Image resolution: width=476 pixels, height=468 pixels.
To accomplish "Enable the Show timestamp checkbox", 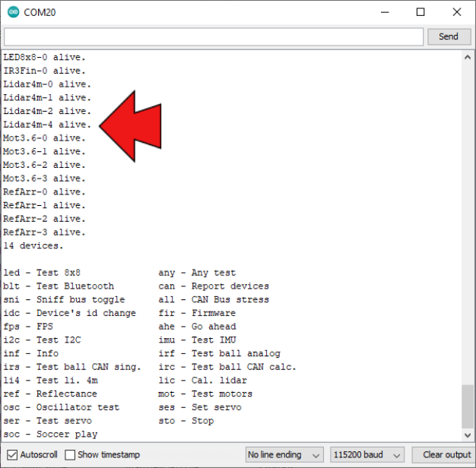I will click(70, 454).
